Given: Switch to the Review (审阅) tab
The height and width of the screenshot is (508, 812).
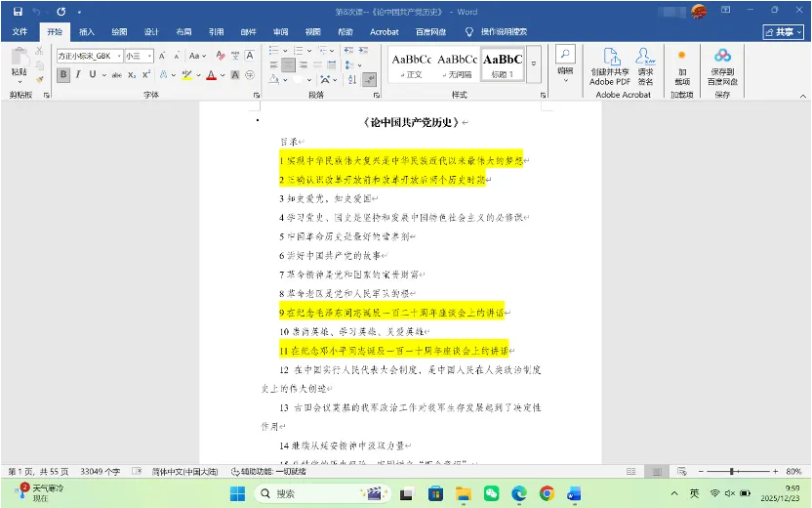Looking at the screenshot, I should click(281, 31).
